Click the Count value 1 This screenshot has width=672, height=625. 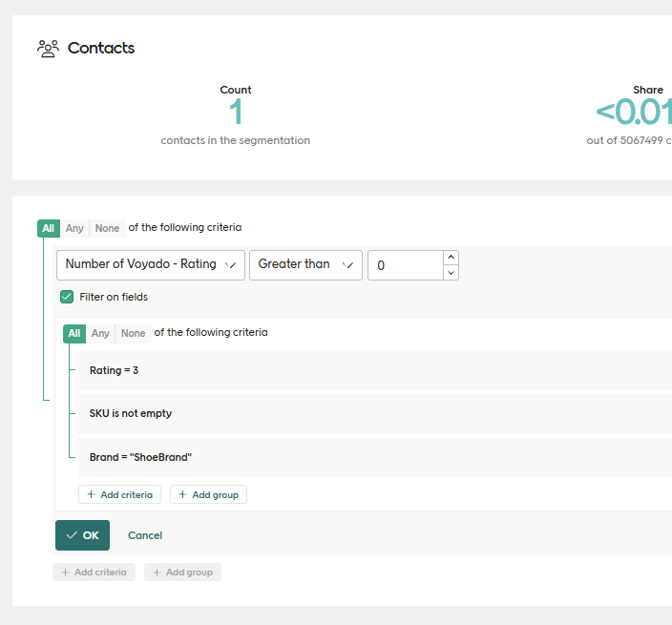point(236,112)
